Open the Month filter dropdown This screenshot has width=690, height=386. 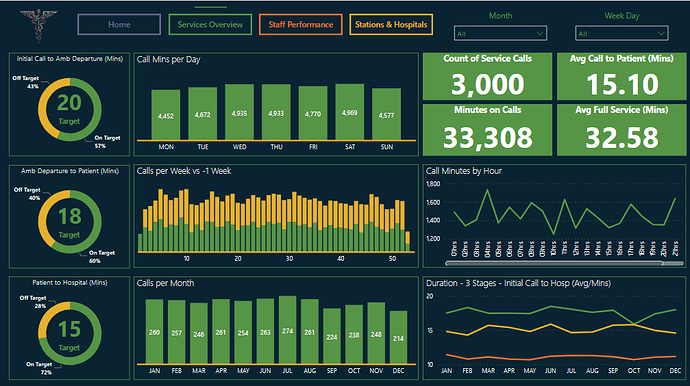(500, 33)
